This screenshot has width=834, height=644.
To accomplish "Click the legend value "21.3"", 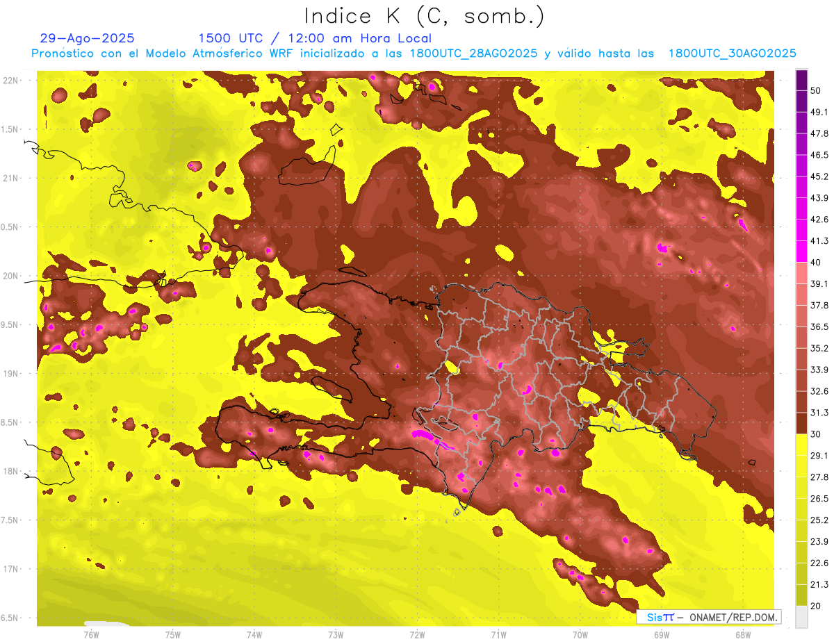I will [x=819, y=584].
